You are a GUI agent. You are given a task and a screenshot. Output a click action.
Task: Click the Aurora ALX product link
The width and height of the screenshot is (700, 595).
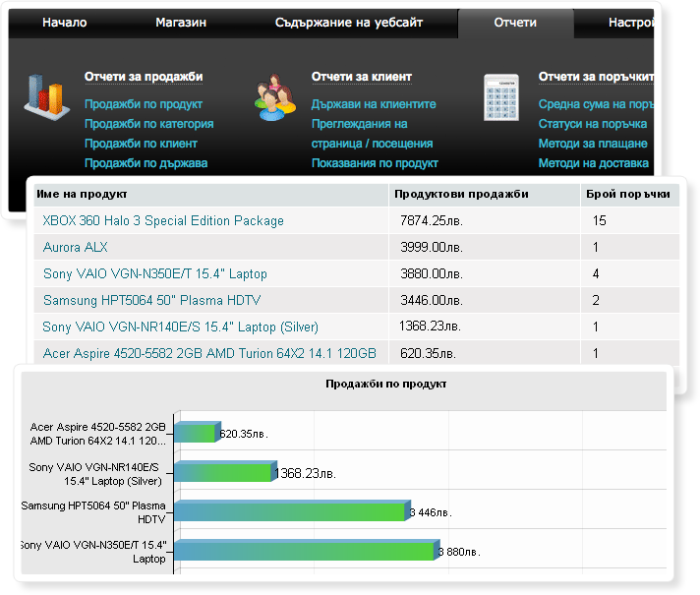(76, 247)
